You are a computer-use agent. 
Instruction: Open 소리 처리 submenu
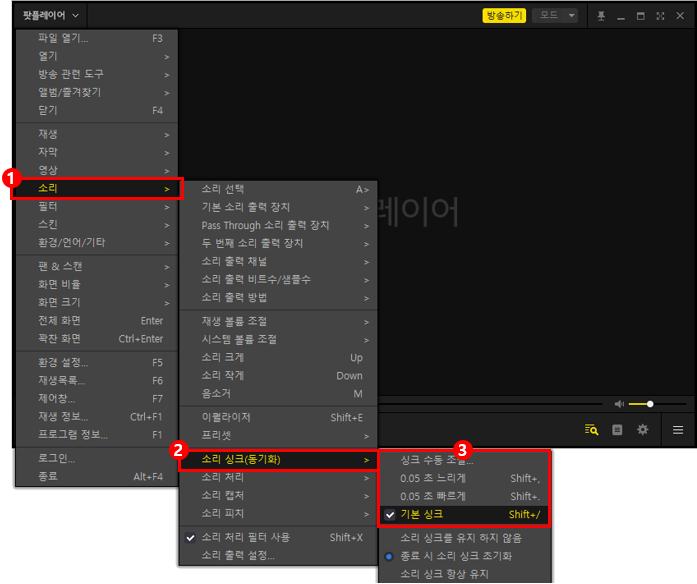click(278, 478)
